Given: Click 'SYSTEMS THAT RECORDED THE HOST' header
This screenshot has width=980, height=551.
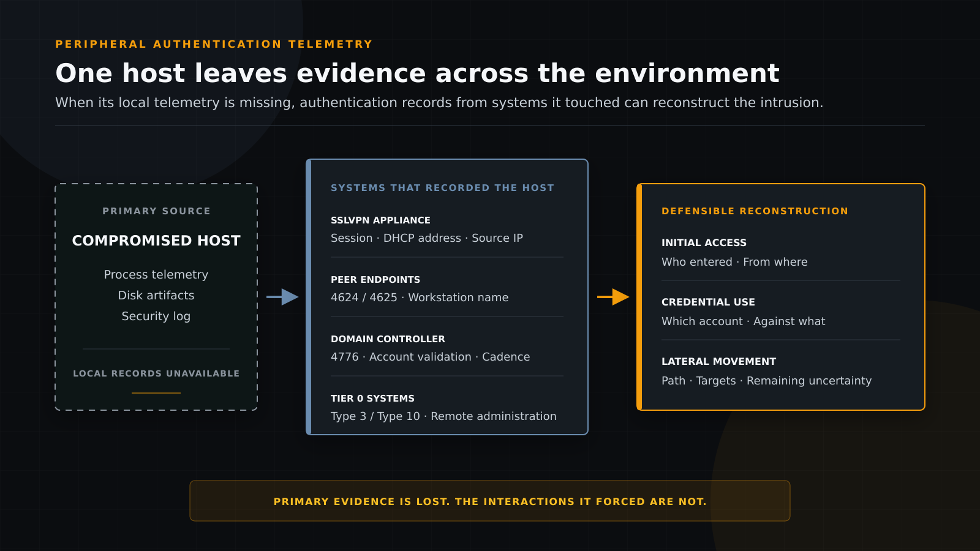Looking at the screenshot, I should click(x=442, y=188).
